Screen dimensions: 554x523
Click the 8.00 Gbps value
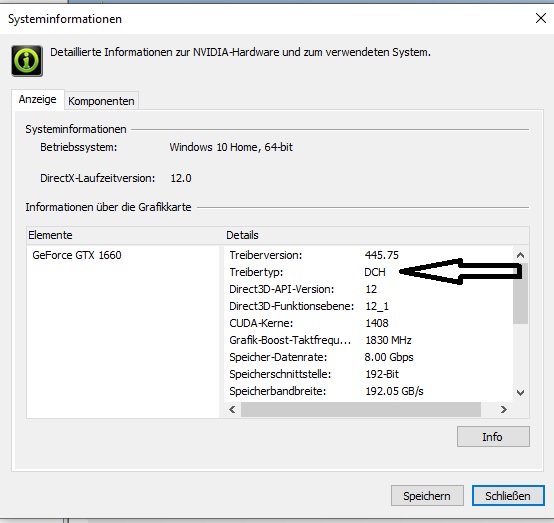tap(389, 357)
